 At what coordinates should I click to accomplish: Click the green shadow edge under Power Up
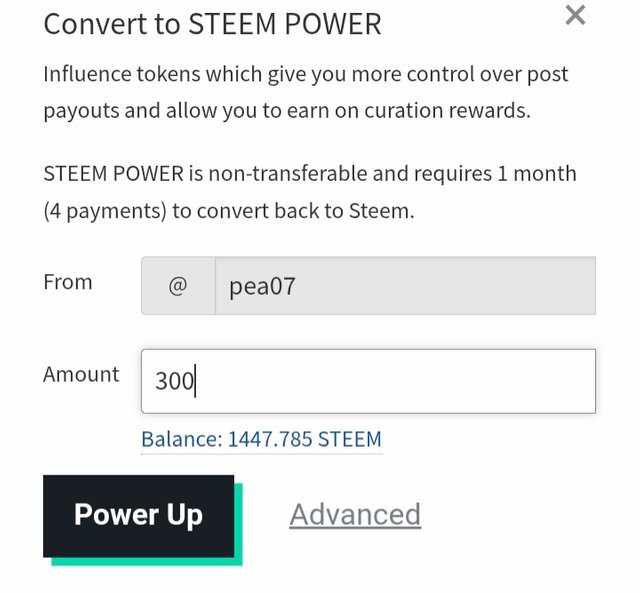coord(147,562)
